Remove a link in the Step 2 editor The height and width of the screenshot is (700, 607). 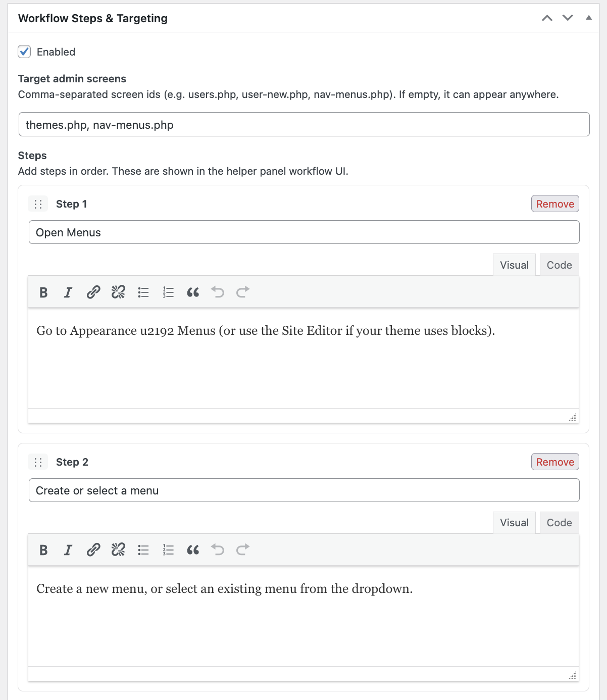[x=118, y=550]
